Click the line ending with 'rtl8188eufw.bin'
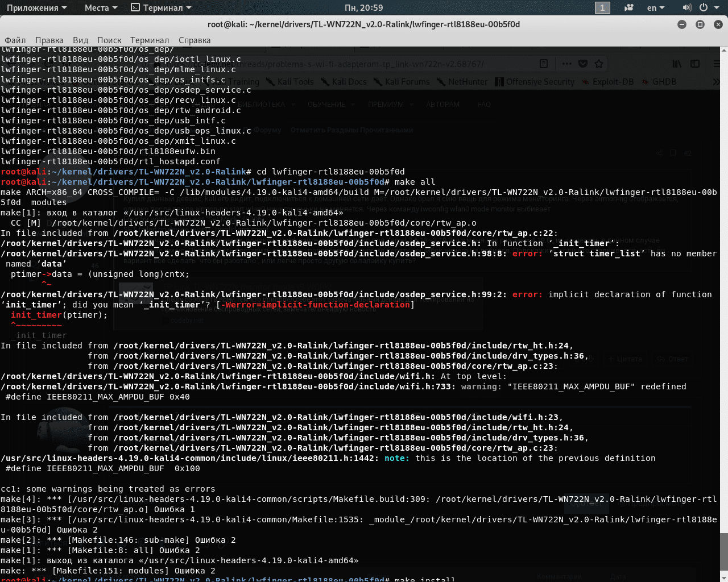The height and width of the screenshot is (582, 728). (108, 151)
